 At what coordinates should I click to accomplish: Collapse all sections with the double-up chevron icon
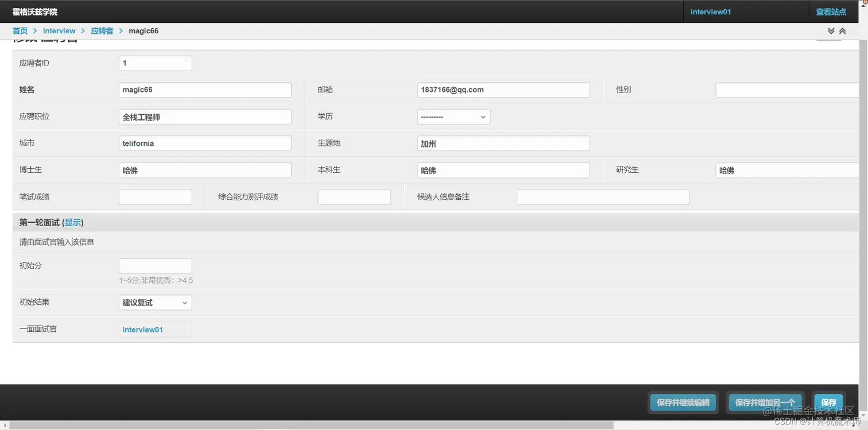[842, 31]
